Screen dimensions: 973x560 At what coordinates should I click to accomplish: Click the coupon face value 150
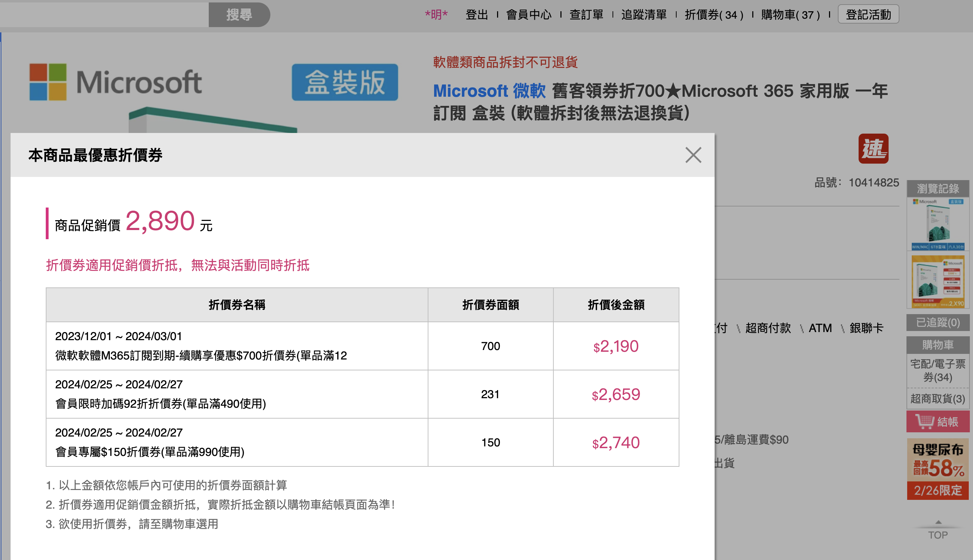point(490,442)
